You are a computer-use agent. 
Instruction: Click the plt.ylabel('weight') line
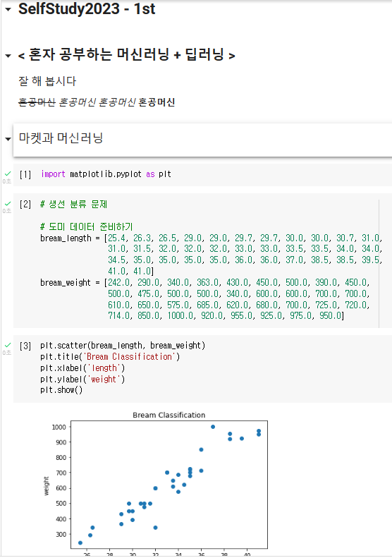coord(82,380)
